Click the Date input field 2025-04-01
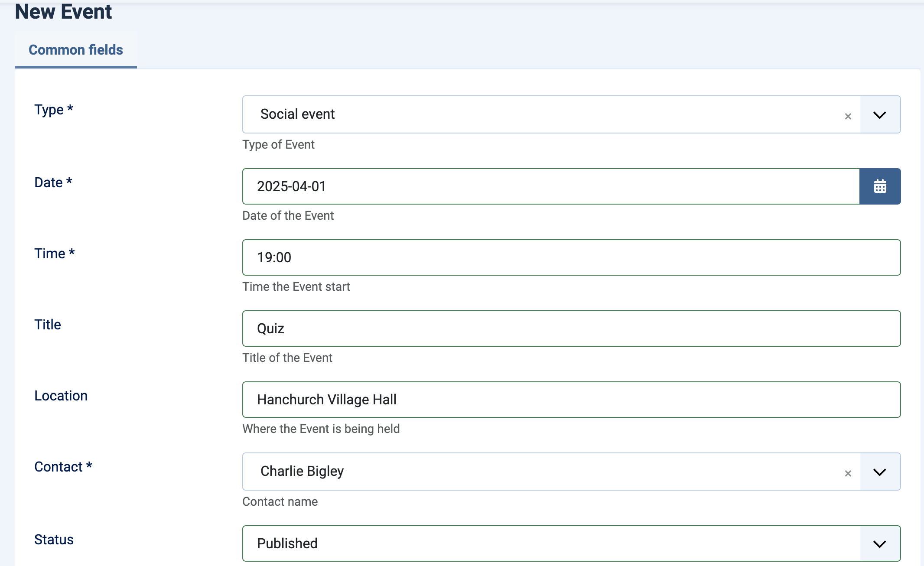The width and height of the screenshot is (924, 566). 551,186
